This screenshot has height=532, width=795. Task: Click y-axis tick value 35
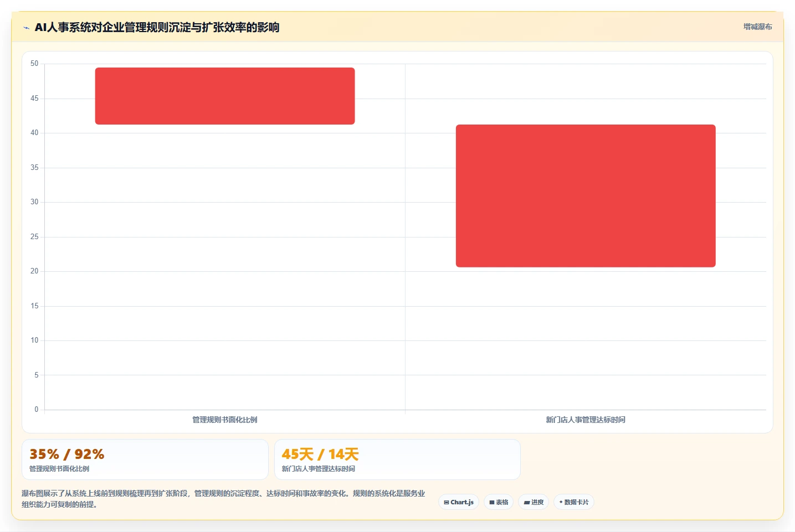[34, 168]
